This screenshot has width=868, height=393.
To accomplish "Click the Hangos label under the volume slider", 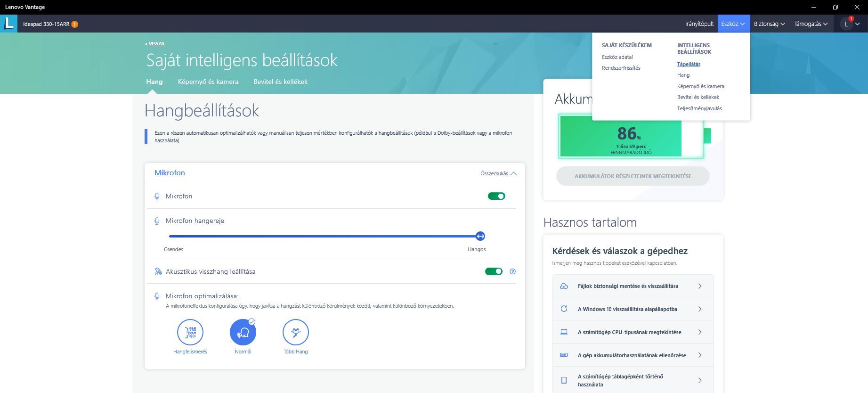I will 477,249.
